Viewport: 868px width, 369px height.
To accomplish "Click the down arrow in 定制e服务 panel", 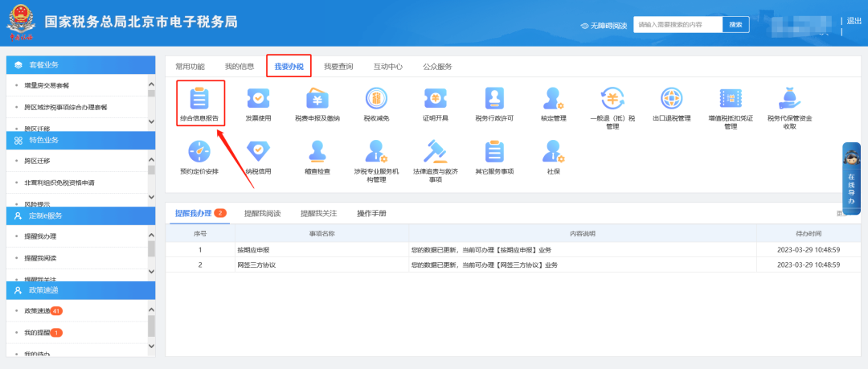I will 152,272.
